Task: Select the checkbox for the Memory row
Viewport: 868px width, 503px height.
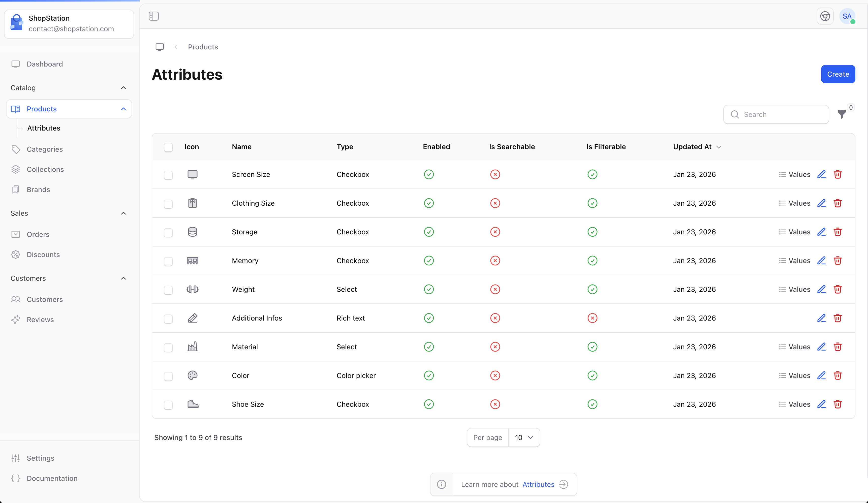Action: [168, 262]
